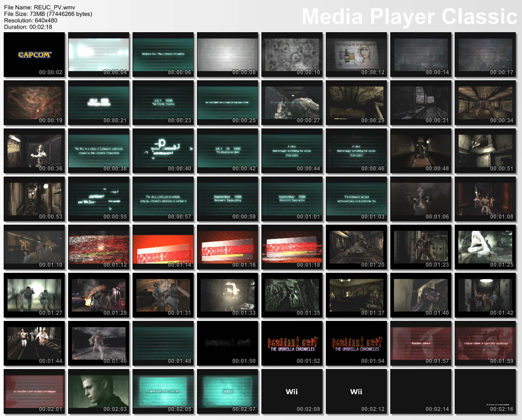
Task: Select the Capcom logo thumbnail at 00:00:02
Action: (x=34, y=55)
